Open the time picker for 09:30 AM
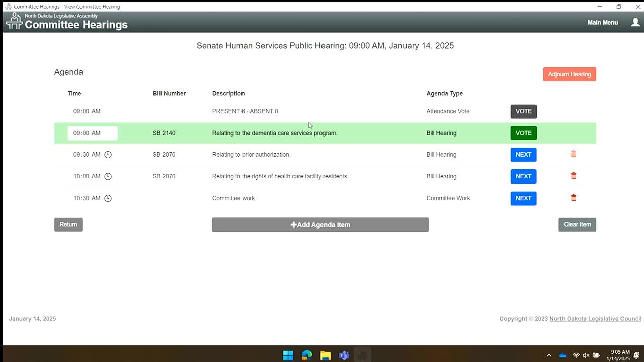 tap(108, 155)
